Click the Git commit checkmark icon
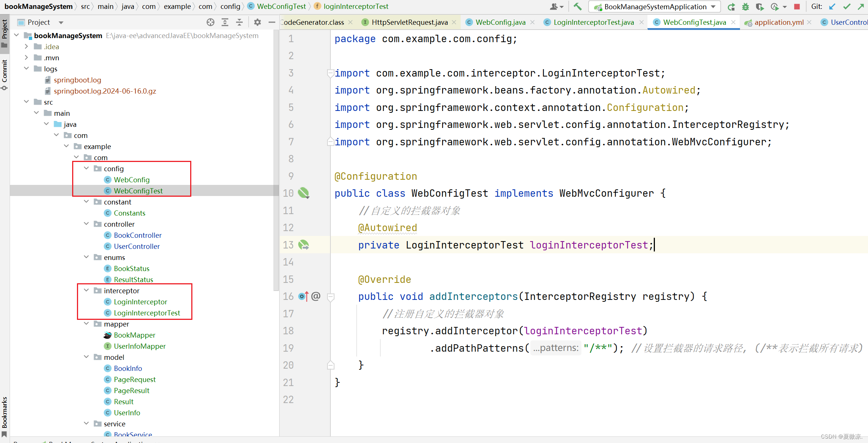The width and height of the screenshot is (868, 443). tap(847, 7)
